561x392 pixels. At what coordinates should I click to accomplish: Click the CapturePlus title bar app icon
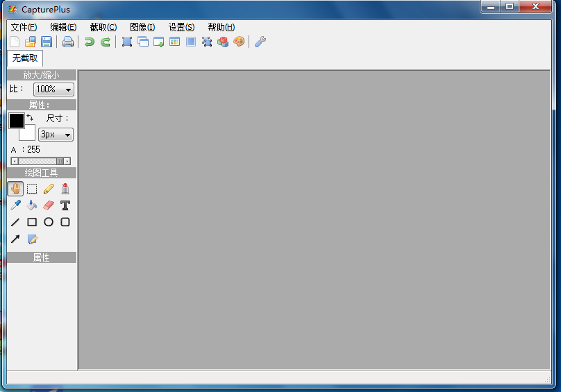click(x=12, y=10)
